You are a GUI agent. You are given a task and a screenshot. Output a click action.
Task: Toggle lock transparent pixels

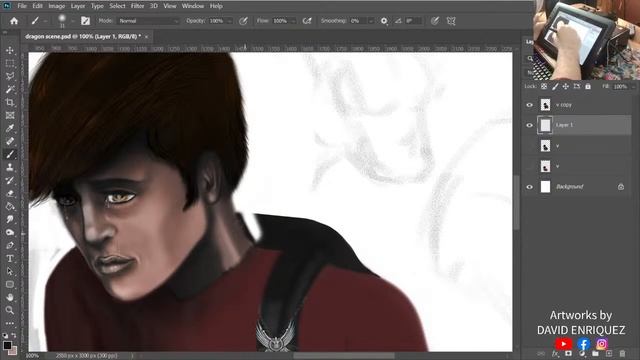[x=544, y=86]
